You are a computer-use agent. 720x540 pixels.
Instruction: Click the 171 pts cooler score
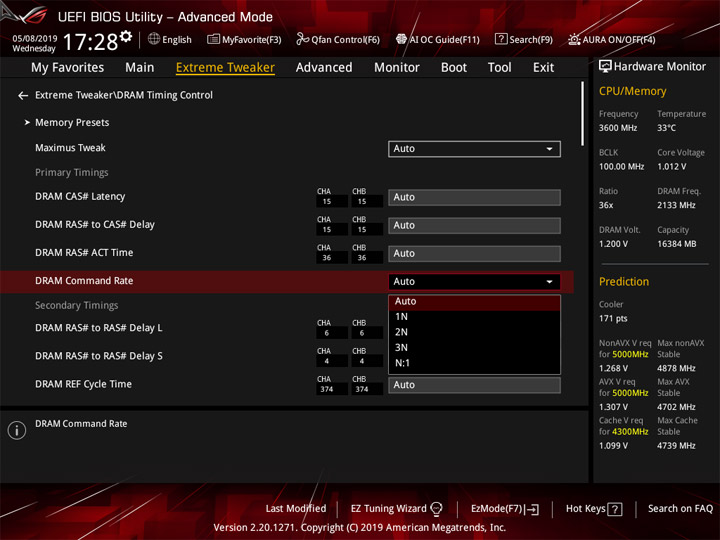613,319
